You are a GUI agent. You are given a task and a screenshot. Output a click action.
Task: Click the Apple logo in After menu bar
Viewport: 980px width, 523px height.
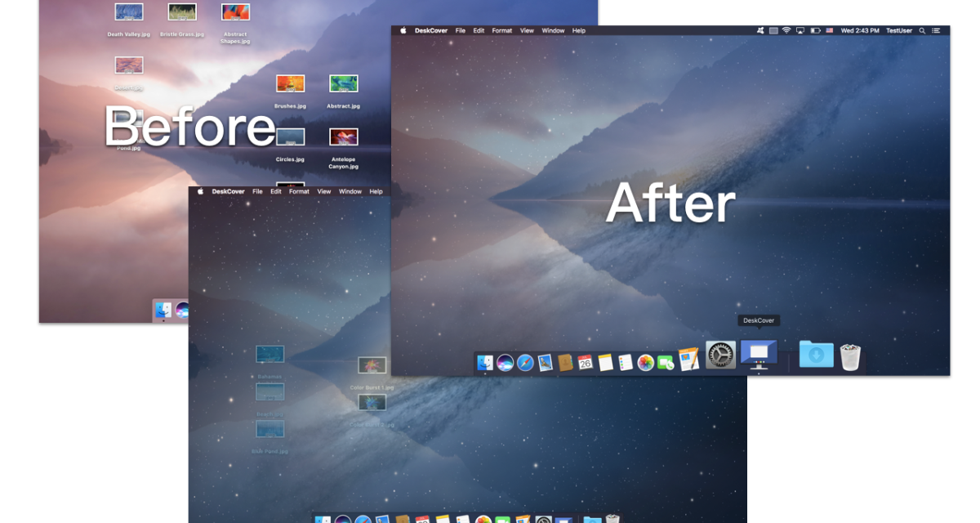tap(403, 30)
